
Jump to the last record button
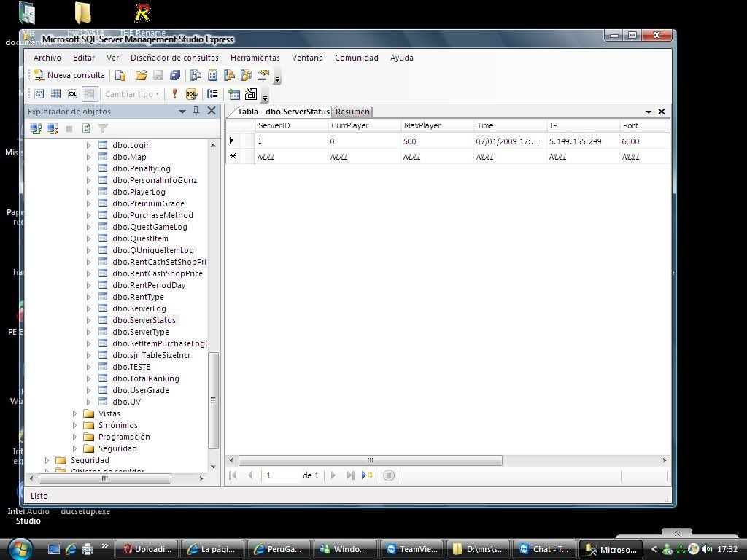tap(351, 475)
